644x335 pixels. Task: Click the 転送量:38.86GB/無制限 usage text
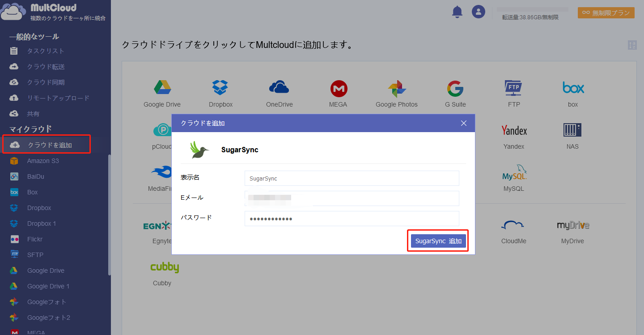tap(530, 17)
